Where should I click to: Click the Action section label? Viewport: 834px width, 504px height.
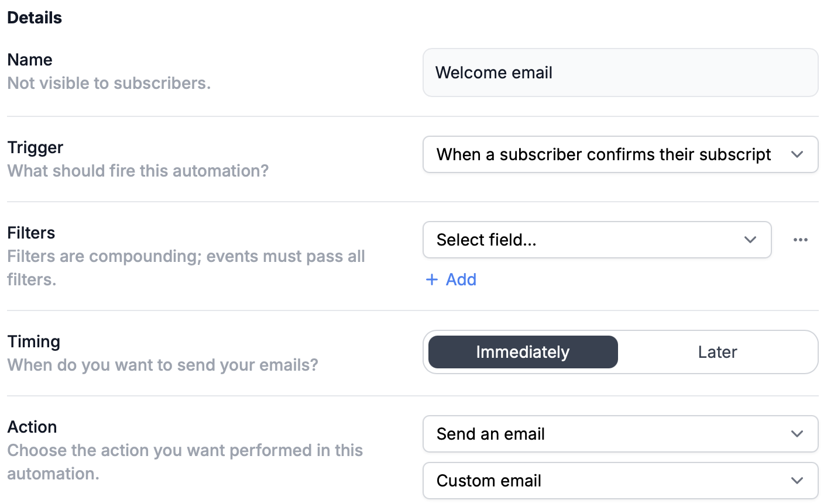(x=32, y=427)
